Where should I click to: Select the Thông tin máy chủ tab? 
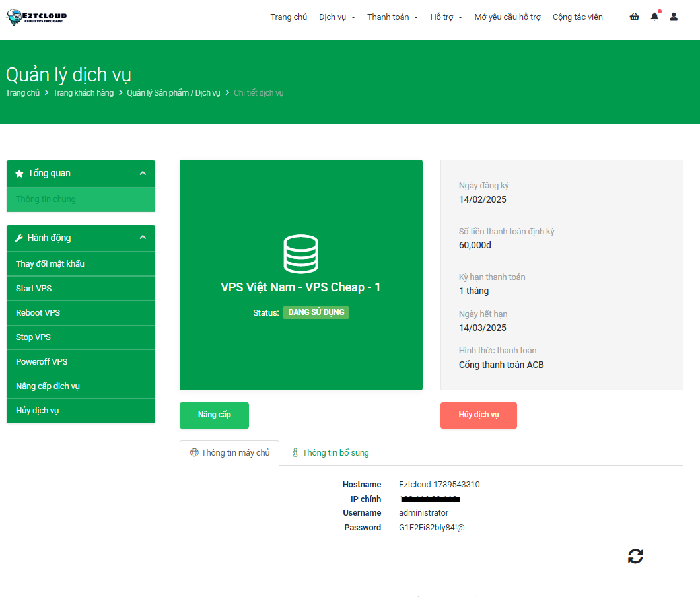(x=230, y=453)
